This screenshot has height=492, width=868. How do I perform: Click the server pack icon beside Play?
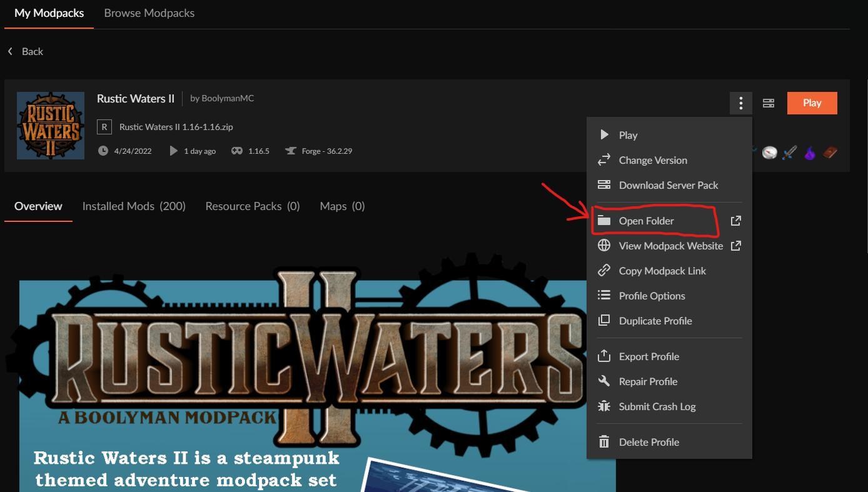click(769, 103)
